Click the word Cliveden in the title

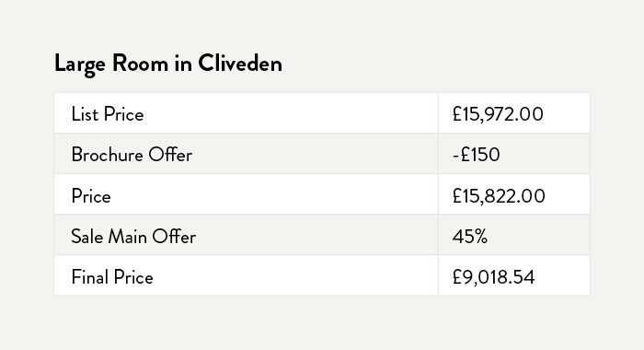coord(240,63)
